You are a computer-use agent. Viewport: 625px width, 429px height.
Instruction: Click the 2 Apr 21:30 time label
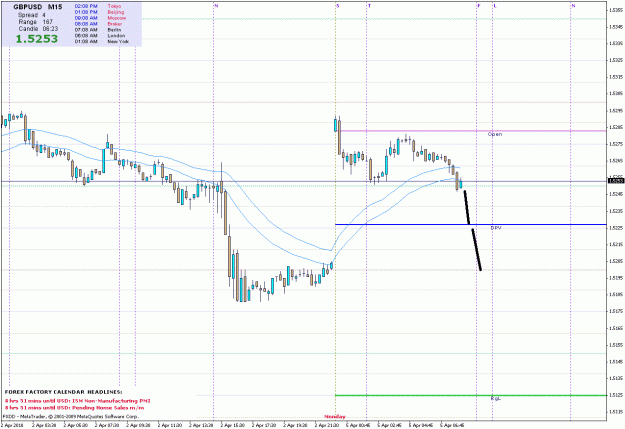click(x=327, y=425)
